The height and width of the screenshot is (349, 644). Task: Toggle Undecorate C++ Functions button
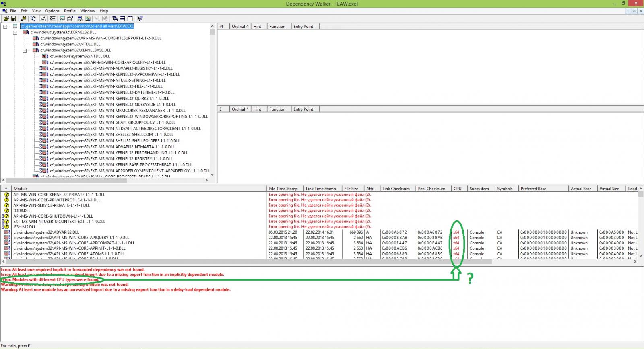coord(53,18)
